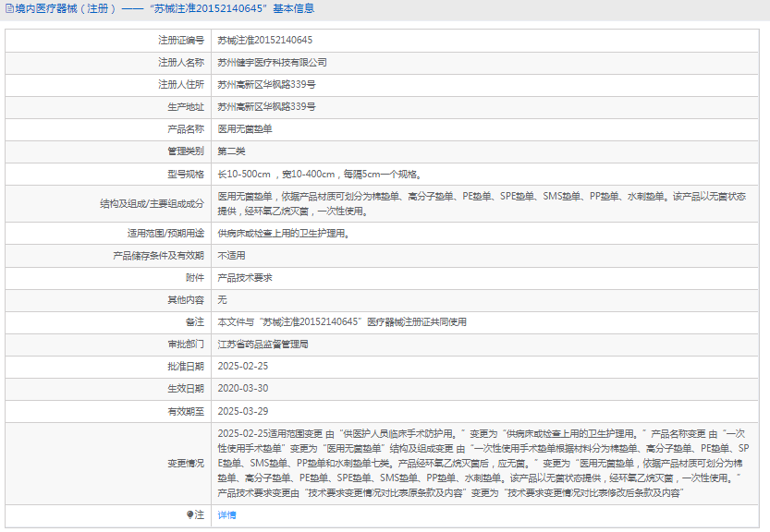This screenshot has height=532, width=770.
Task: Select intended use text 供病床或检查上用的卫生护理用
Action: click(x=284, y=234)
